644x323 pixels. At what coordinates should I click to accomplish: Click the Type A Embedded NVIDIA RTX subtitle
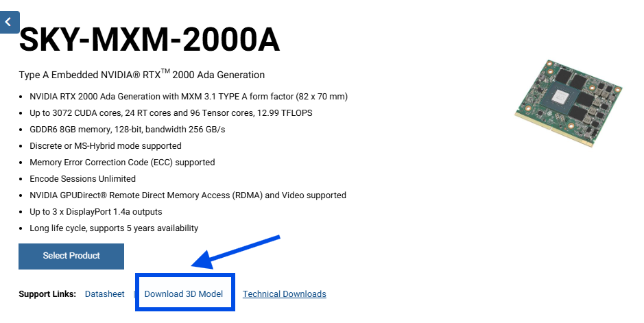142,75
